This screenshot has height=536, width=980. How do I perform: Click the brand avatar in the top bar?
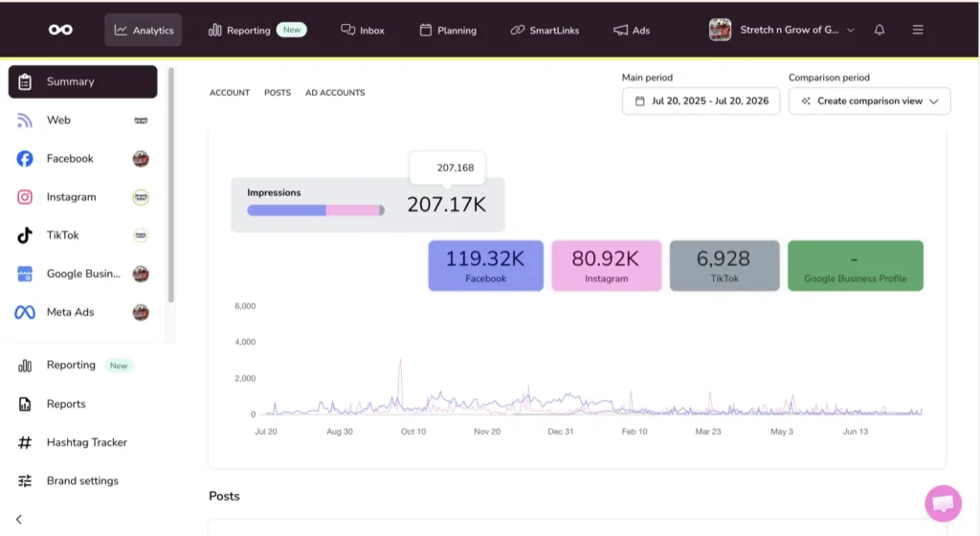(x=720, y=30)
